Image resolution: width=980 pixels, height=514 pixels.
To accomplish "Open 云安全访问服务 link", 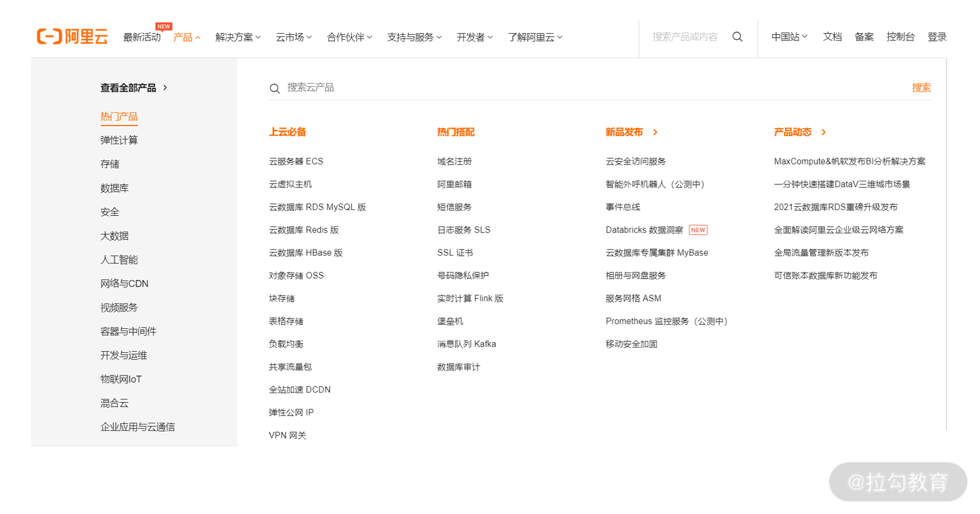I will point(636,161).
